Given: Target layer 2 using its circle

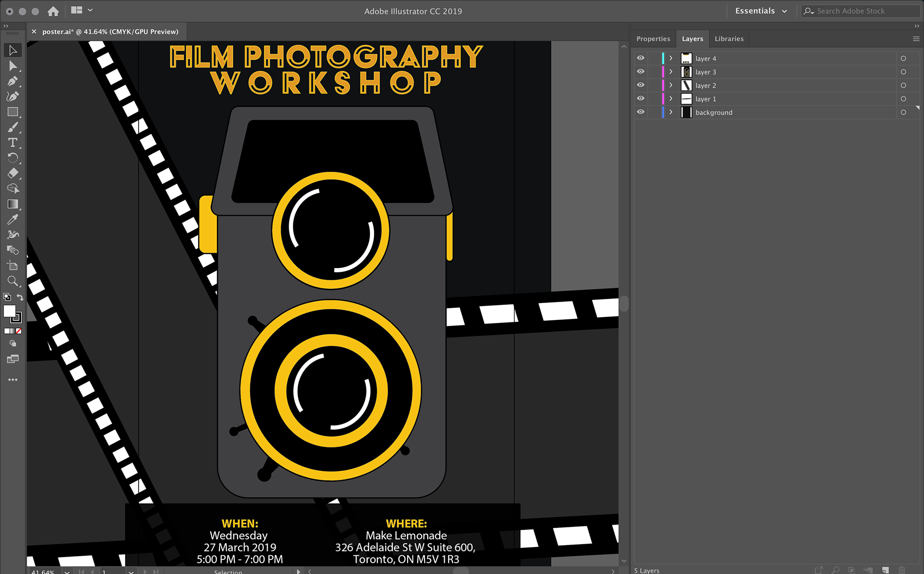Looking at the screenshot, I should tap(903, 85).
